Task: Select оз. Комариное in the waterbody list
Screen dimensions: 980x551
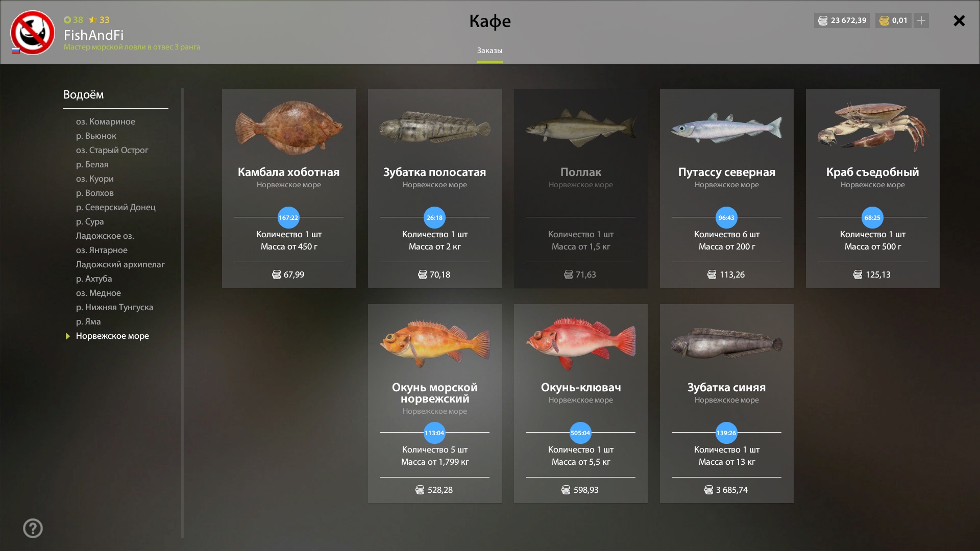Action: point(106,121)
